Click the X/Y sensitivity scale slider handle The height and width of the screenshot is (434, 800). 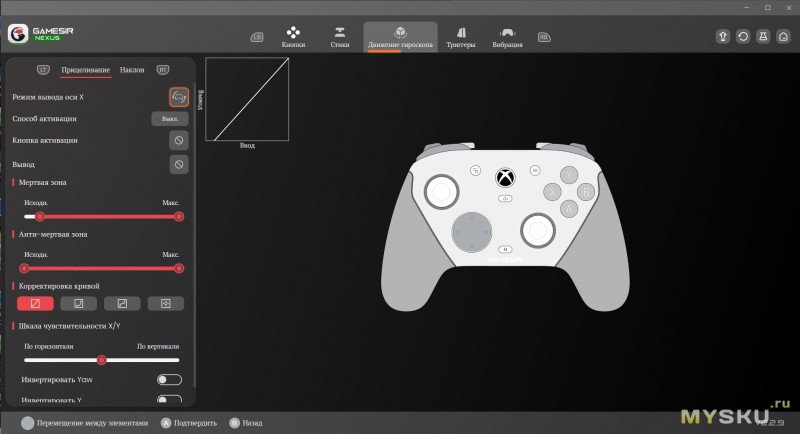point(102,360)
